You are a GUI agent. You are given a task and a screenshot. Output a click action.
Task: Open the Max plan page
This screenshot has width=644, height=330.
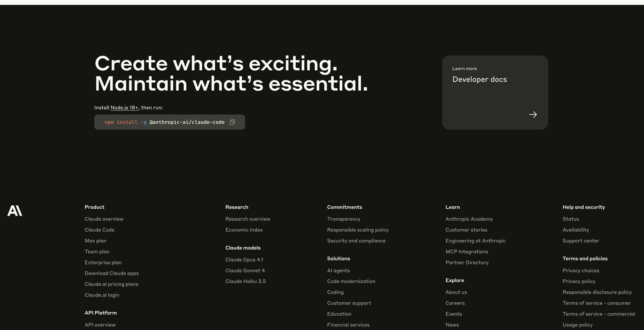[96, 241]
